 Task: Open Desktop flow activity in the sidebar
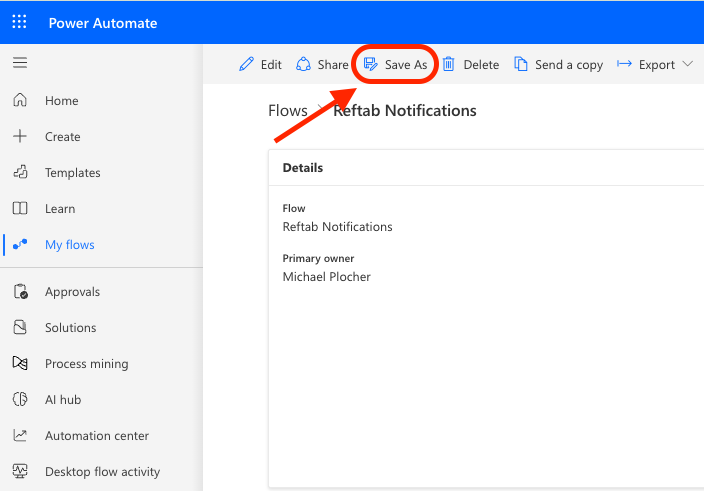[x=101, y=471]
